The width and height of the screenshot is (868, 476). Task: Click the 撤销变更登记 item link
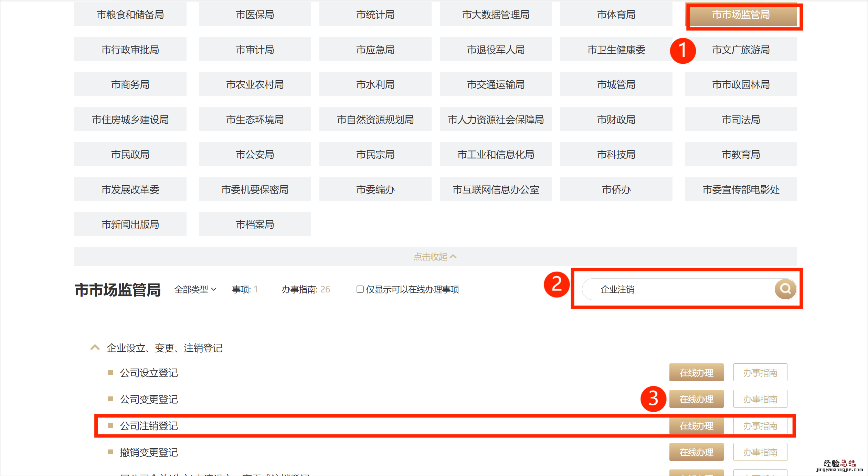149,452
